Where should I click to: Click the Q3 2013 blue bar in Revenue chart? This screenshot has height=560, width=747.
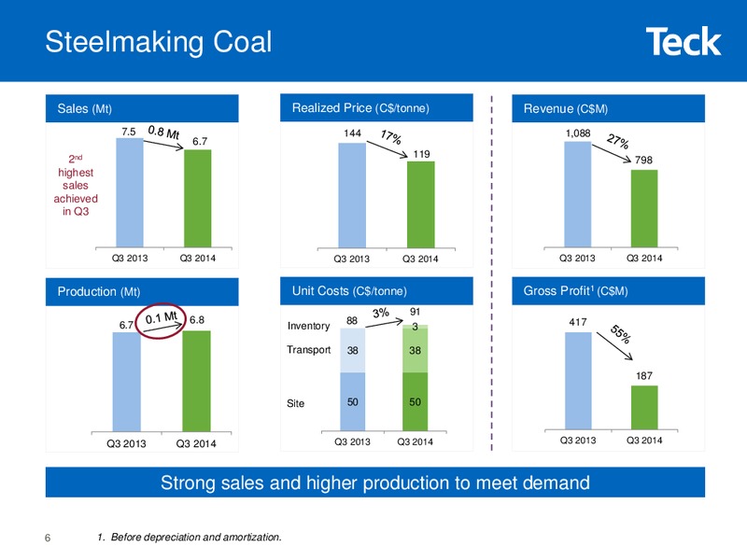coord(578,194)
